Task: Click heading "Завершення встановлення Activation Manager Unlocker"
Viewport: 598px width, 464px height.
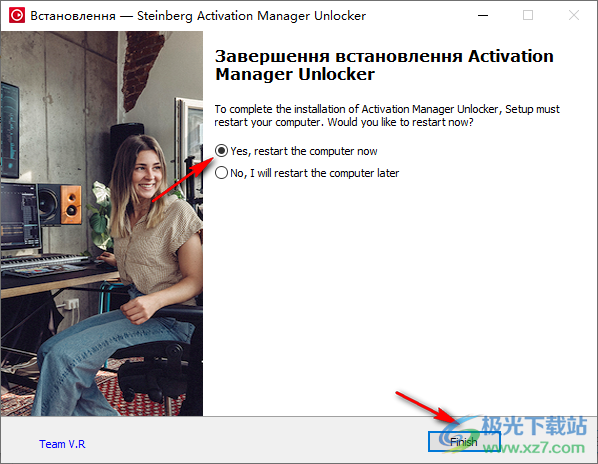Action: coord(384,65)
